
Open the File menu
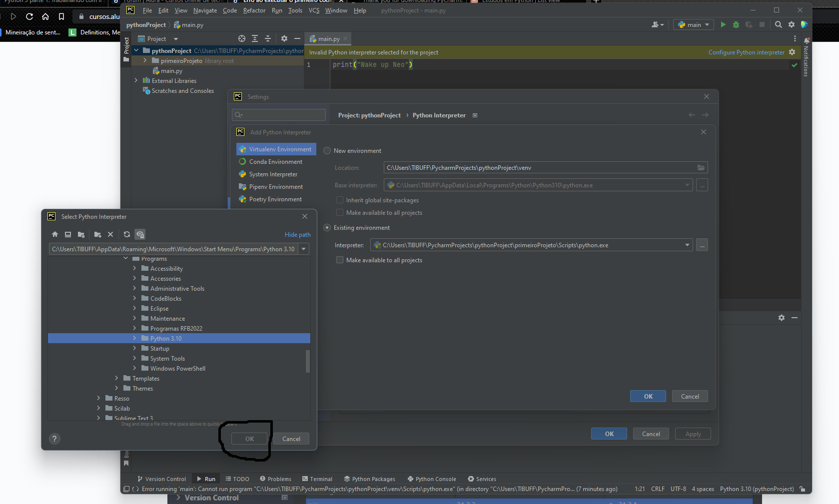click(147, 10)
